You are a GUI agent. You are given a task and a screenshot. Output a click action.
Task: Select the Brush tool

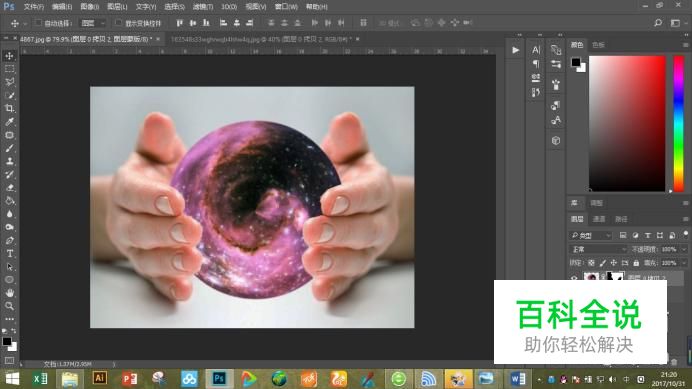[9, 148]
